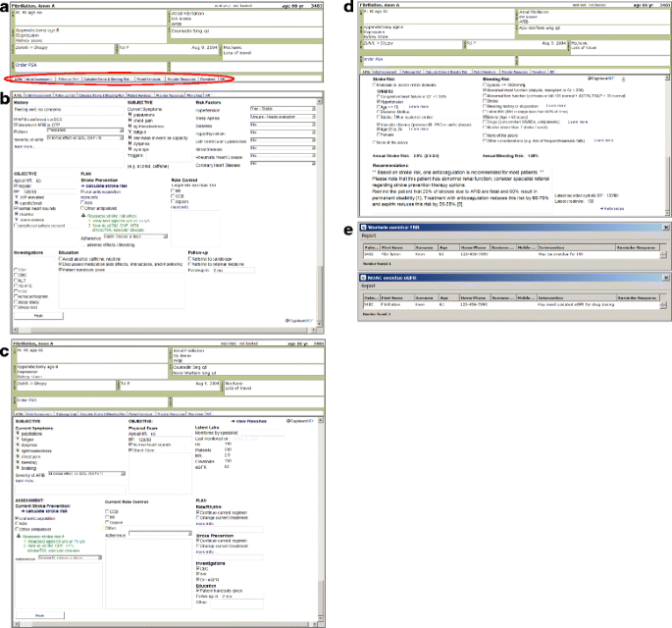Toggle Patient handouts given in panel c
This screenshot has width=672, height=628.
point(198,591)
